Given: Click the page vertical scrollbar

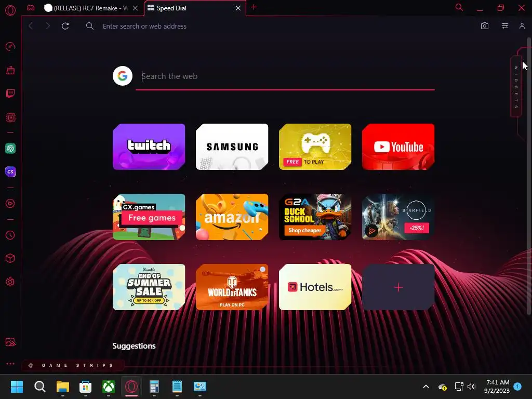Looking at the screenshot, I should (529, 177).
